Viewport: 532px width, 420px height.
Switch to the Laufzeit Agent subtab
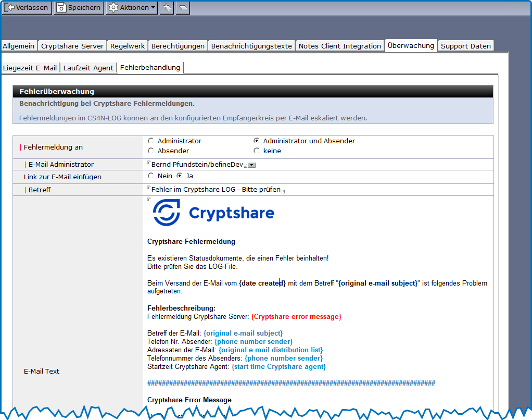[x=88, y=68]
